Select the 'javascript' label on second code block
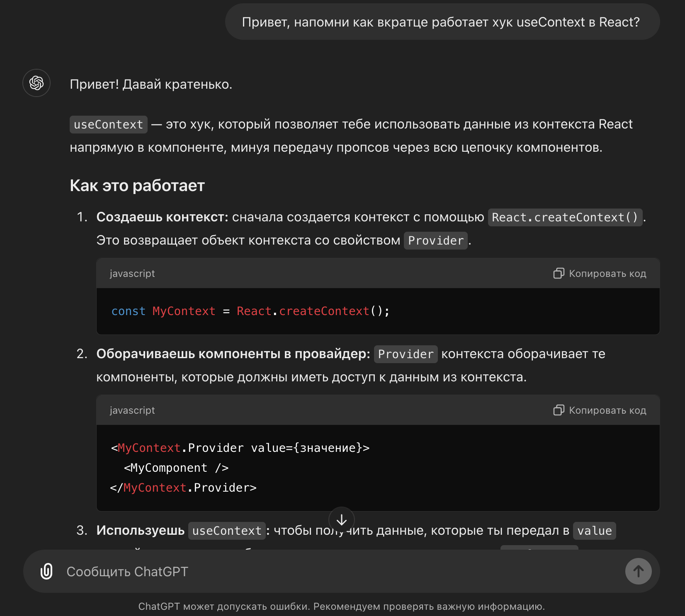The width and height of the screenshot is (685, 616). [x=132, y=410]
